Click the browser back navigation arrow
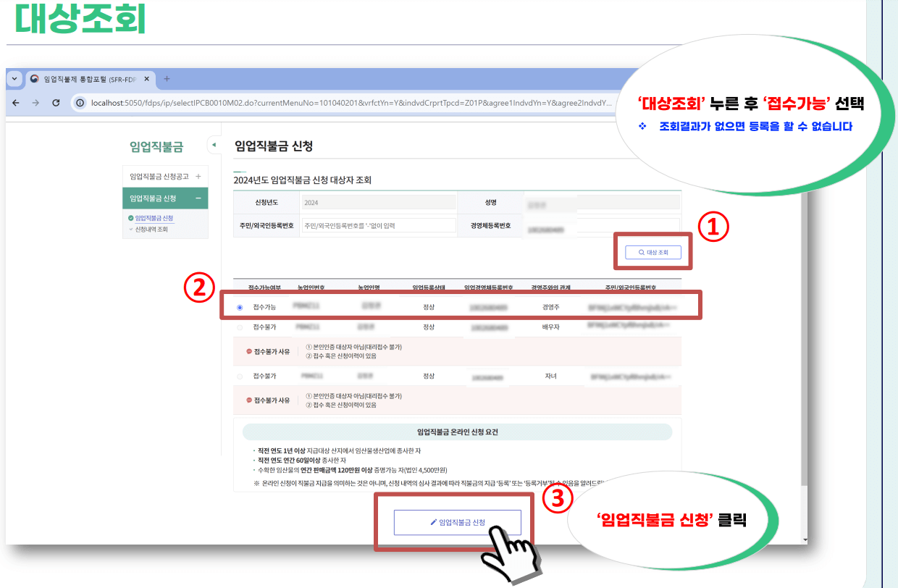898x588 pixels. (15, 103)
